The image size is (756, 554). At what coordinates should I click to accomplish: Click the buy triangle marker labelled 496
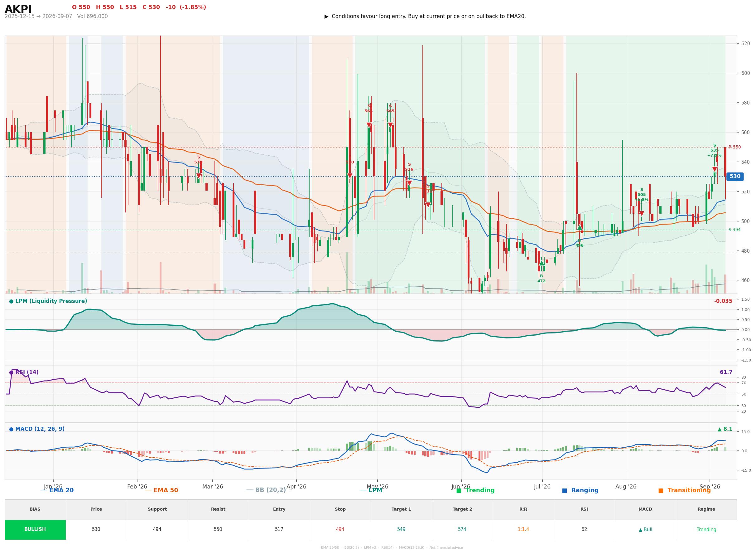coord(580,227)
